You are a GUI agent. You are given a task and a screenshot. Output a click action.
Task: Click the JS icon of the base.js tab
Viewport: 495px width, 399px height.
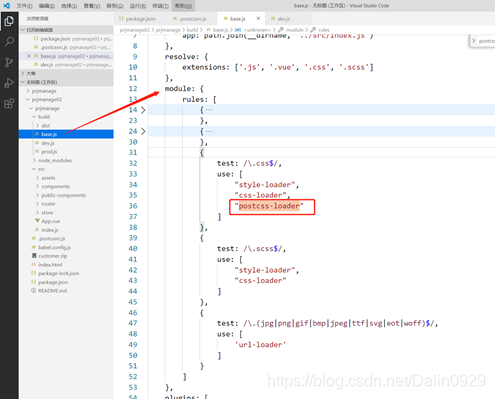(226, 19)
